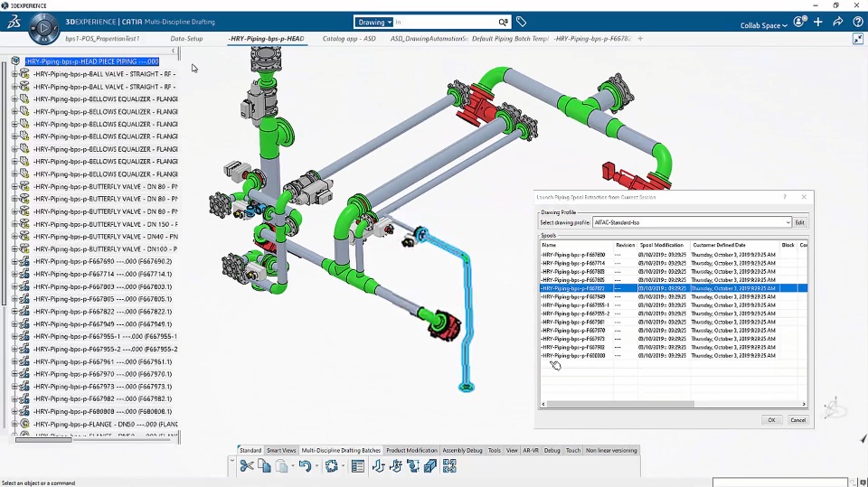The image size is (868, 487).
Task: Open the Paste options dropdown arrow
Action: pos(293,466)
